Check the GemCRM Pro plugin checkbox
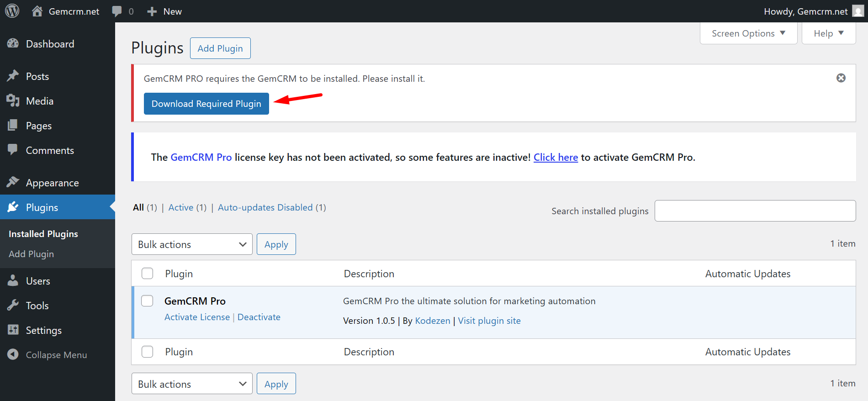Screen dimensions: 868x401 click(x=147, y=301)
